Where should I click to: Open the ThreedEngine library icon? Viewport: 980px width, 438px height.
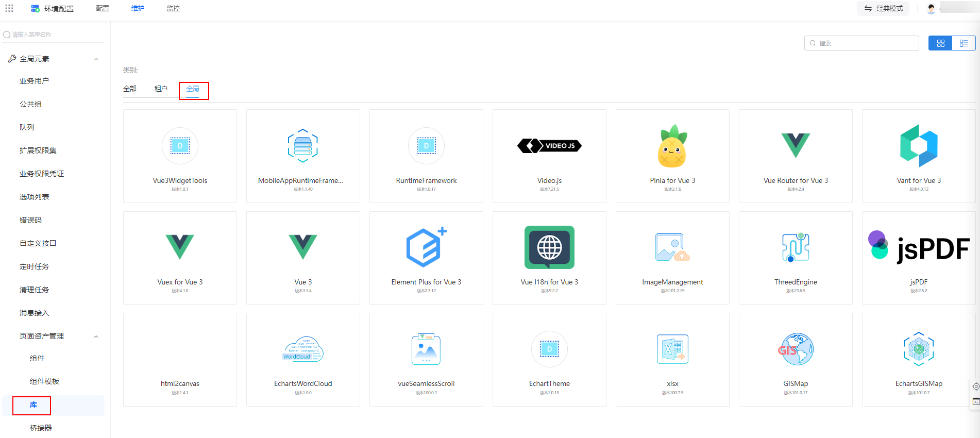pyautogui.click(x=796, y=247)
